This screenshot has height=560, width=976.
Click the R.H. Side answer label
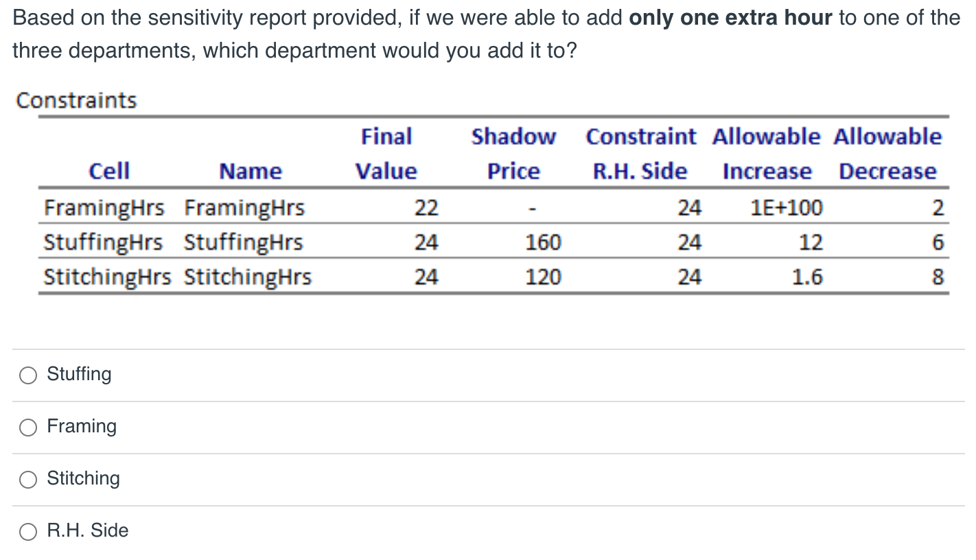point(88,530)
